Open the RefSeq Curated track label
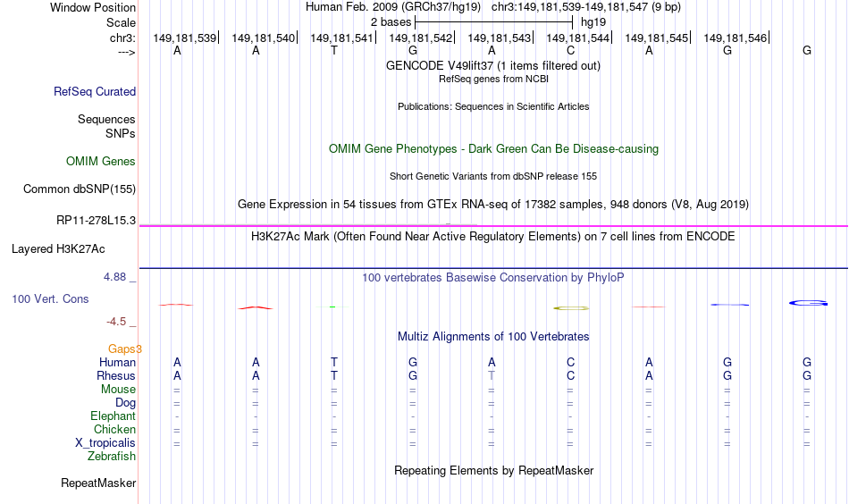This screenshot has width=849, height=504. 94,91
